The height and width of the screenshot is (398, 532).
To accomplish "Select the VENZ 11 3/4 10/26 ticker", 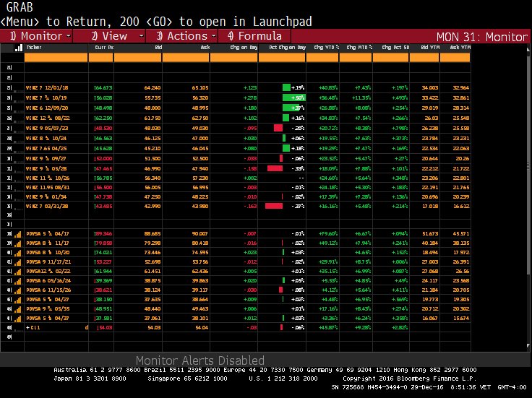I will click(47, 178).
